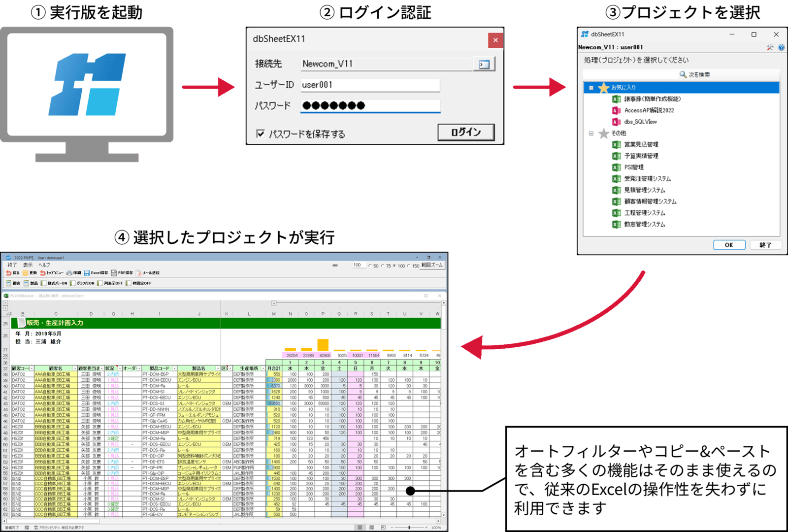Collapse the その他 tree node
Viewport: 788px width, 532px height.
point(591,133)
